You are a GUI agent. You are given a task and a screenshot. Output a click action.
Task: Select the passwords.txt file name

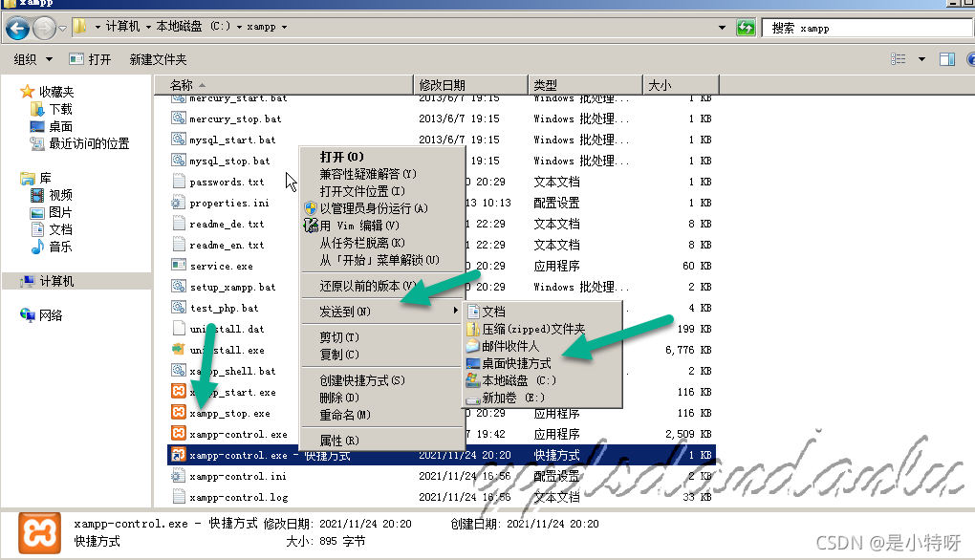227,182
